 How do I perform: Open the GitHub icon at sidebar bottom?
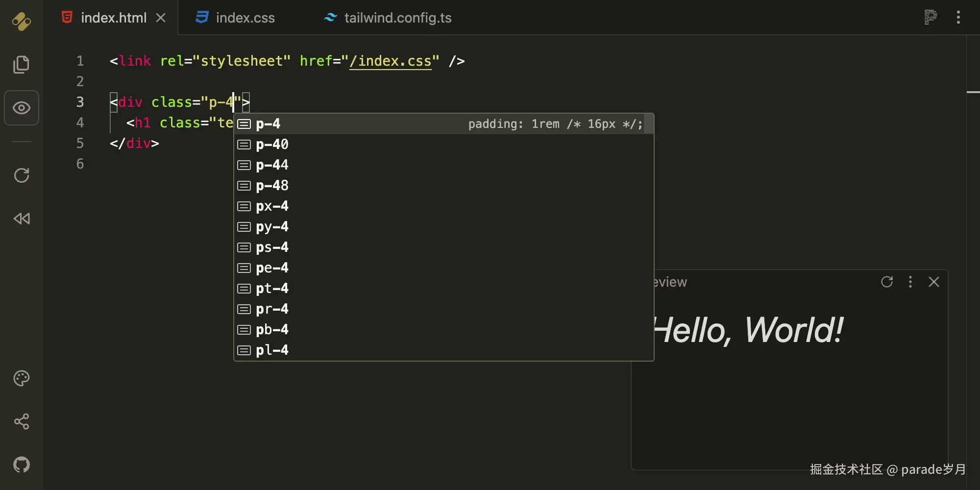(22, 465)
